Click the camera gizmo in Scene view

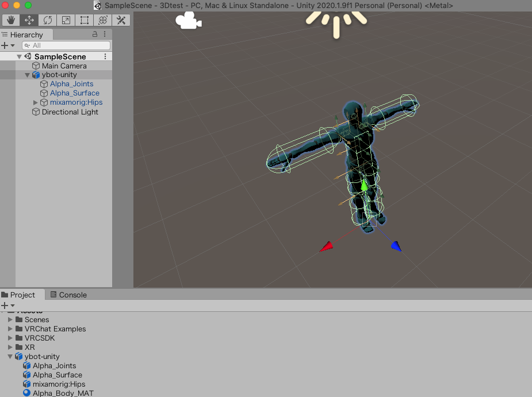tap(189, 20)
